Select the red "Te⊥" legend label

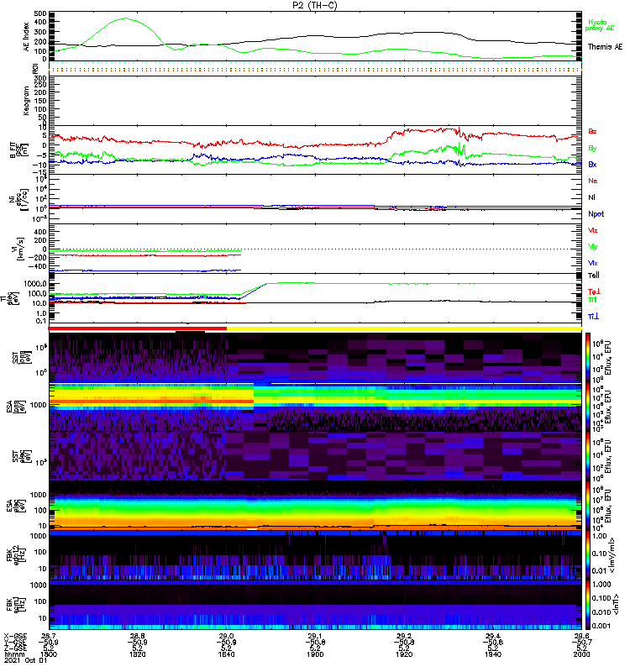pos(594,291)
